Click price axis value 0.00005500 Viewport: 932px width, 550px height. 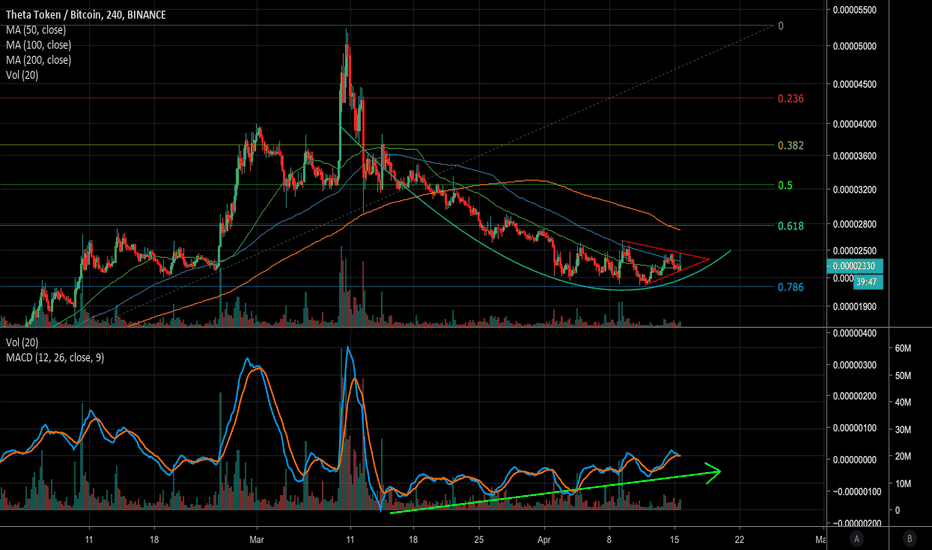pos(854,10)
